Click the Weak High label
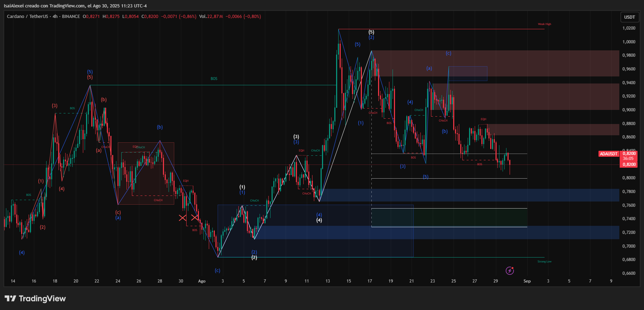 point(544,24)
